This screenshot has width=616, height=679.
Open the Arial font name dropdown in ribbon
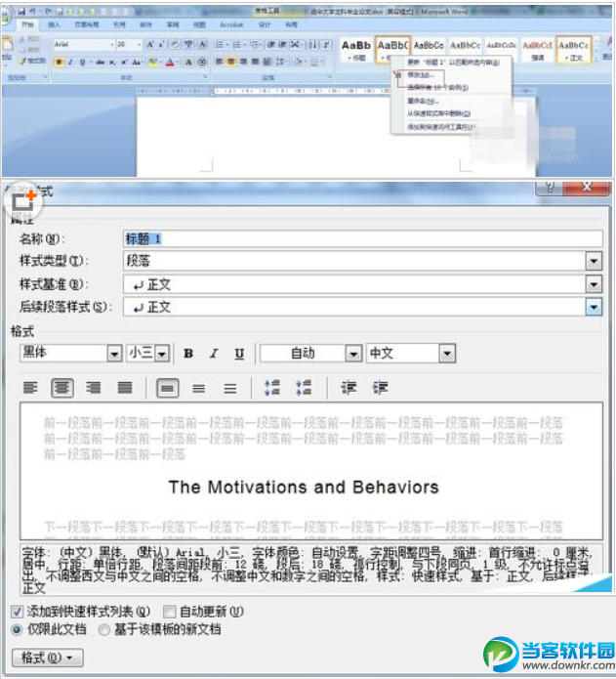click(x=111, y=44)
